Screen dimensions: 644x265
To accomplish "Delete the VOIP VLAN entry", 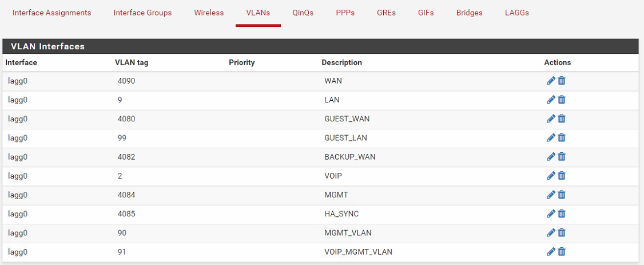I will tap(562, 176).
